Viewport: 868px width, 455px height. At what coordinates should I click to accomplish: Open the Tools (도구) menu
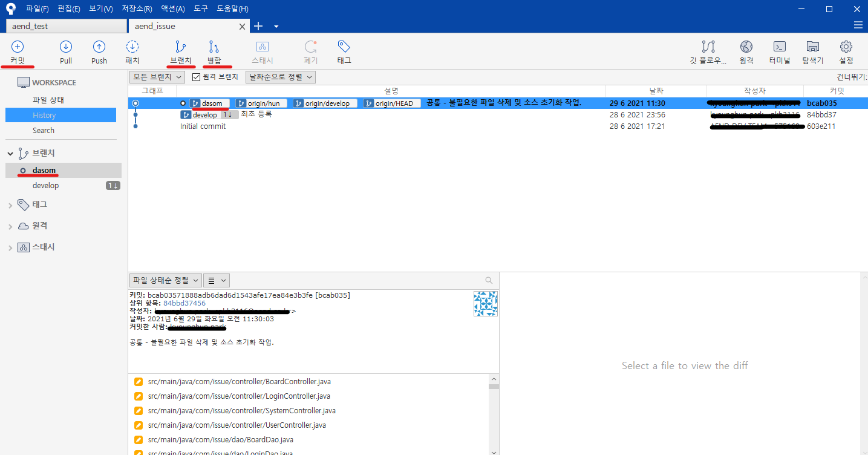201,9
